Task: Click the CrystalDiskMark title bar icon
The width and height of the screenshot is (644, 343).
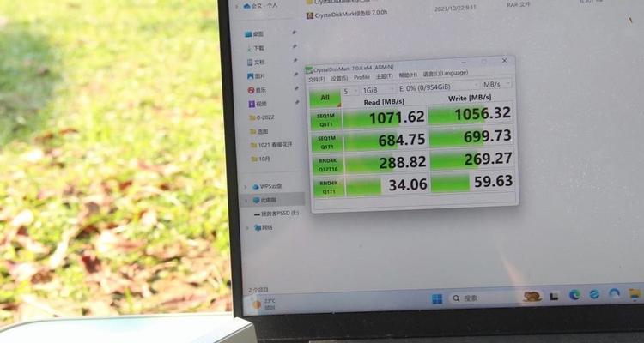Action: pyautogui.click(x=308, y=69)
